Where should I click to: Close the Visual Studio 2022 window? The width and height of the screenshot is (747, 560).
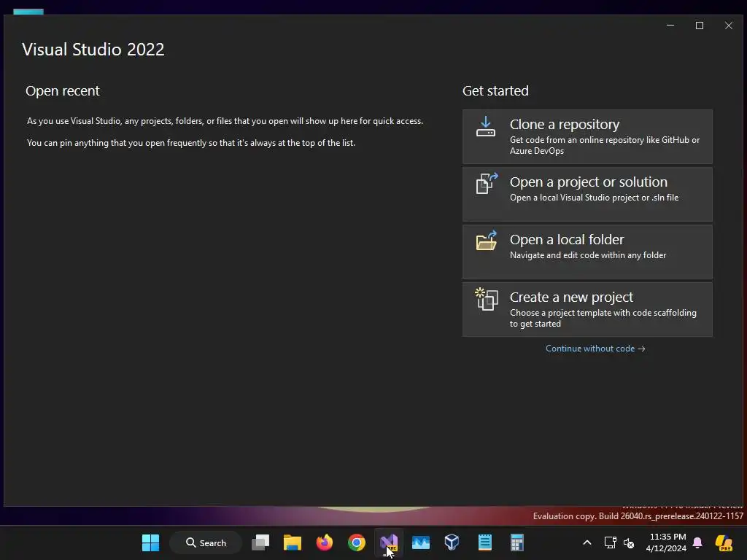[729, 26]
